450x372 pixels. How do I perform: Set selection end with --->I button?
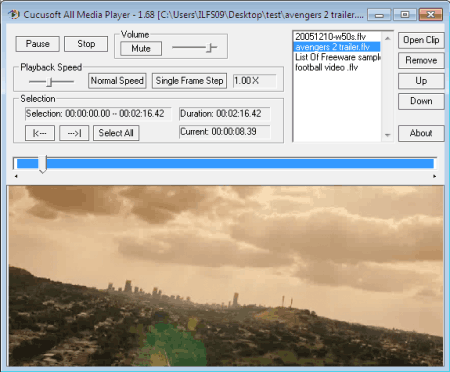pyautogui.click(x=74, y=133)
